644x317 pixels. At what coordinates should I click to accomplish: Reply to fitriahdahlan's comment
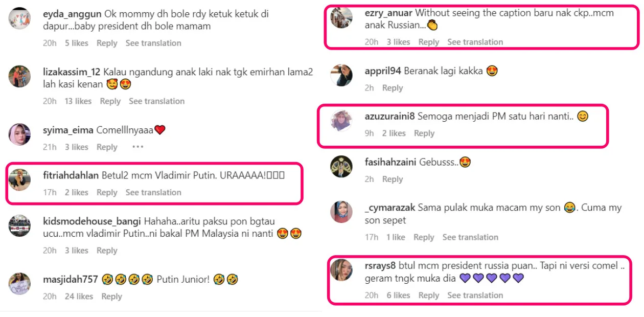(x=107, y=192)
